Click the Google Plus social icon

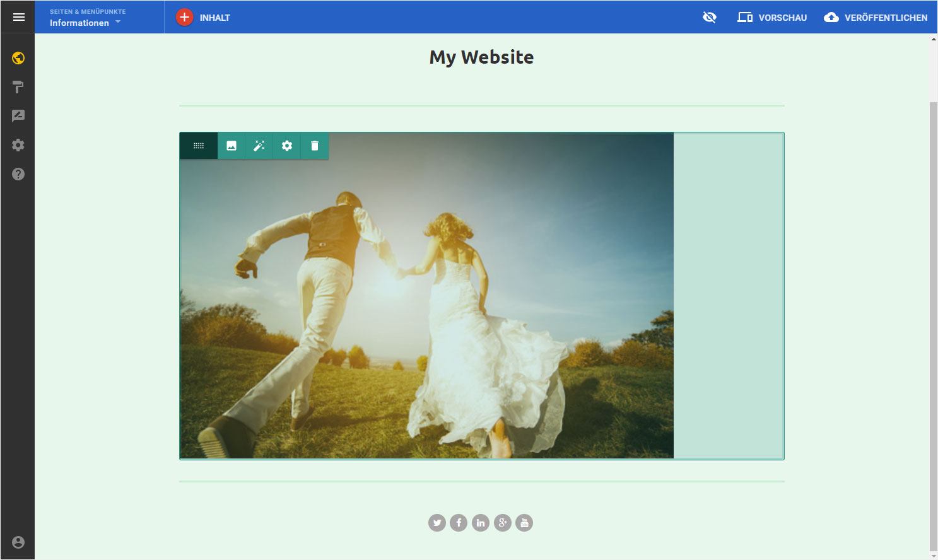pos(502,523)
